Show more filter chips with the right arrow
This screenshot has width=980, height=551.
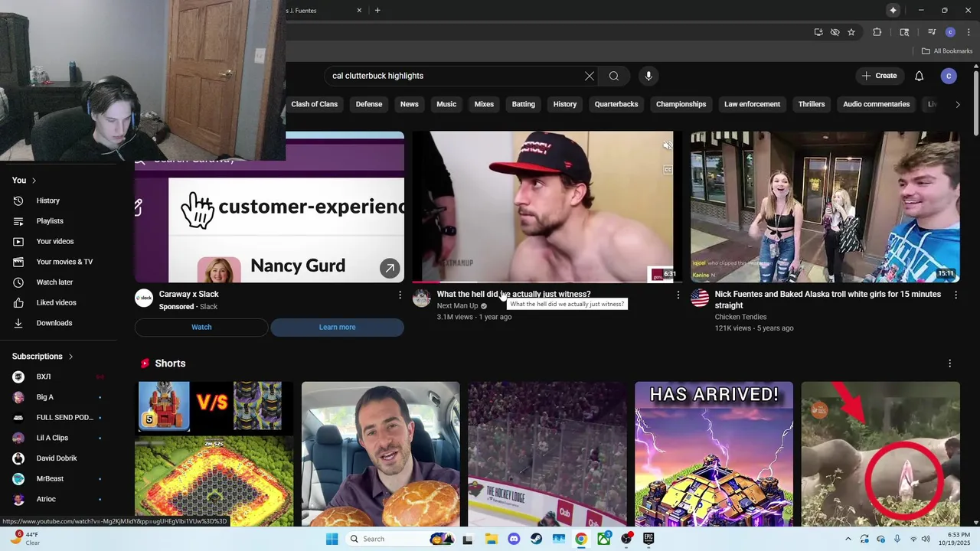(x=957, y=104)
